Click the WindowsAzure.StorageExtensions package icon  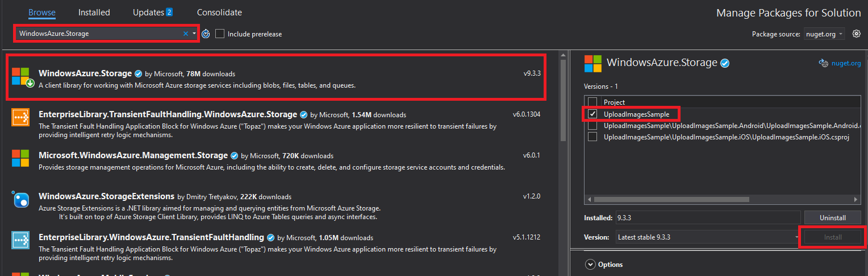pyautogui.click(x=21, y=200)
